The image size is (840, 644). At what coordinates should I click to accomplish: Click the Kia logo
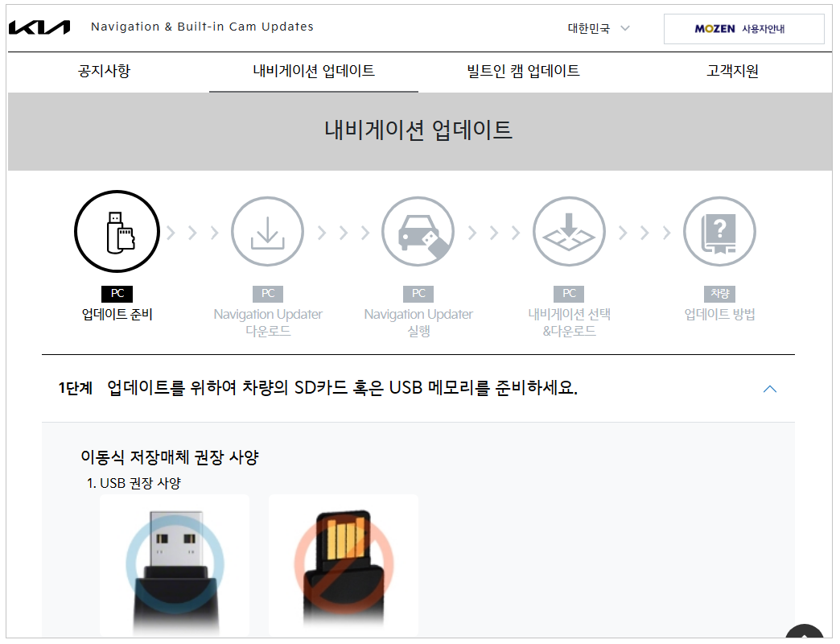39,27
